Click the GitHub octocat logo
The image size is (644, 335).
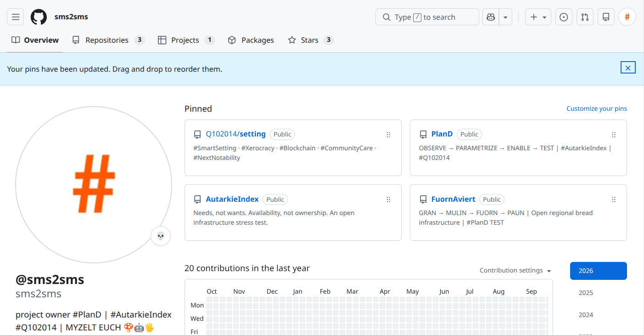[39, 17]
